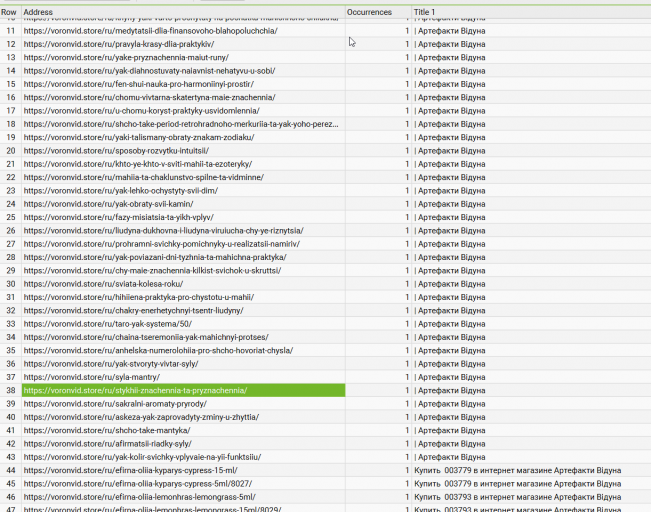This screenshot has width=651, height=512.
Task: Select the kyparys-cypress-5ml/8027 address
Action: pyautogui.click(x=137, y=484)
